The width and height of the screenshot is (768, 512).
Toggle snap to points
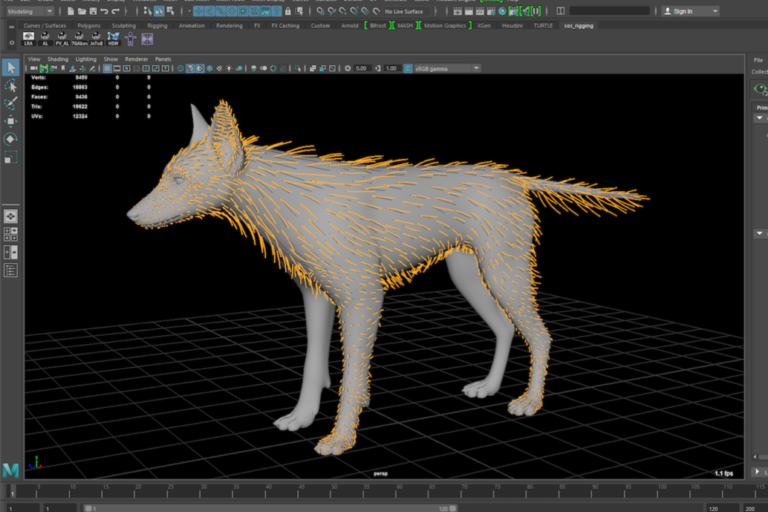(x=343, y=11)
